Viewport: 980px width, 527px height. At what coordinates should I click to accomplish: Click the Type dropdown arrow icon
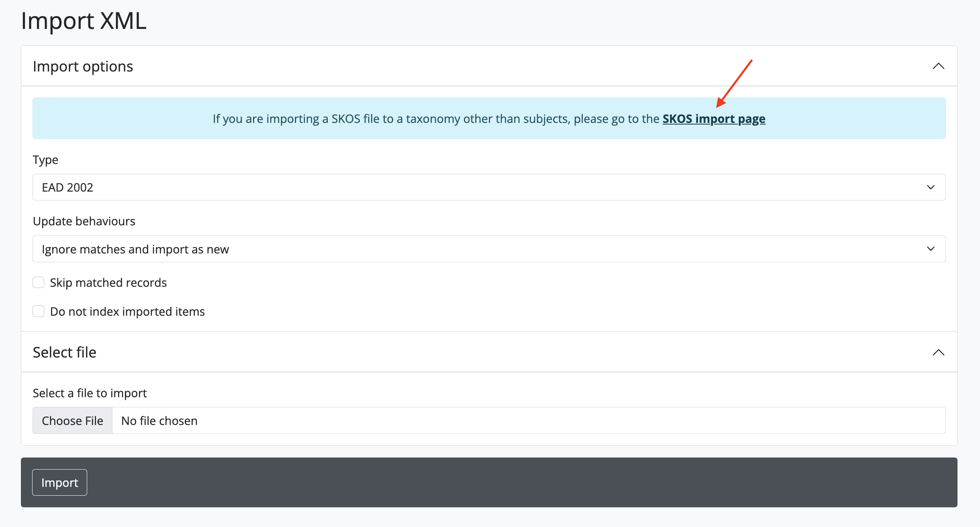pyautogui.click(x=931, y=188)
